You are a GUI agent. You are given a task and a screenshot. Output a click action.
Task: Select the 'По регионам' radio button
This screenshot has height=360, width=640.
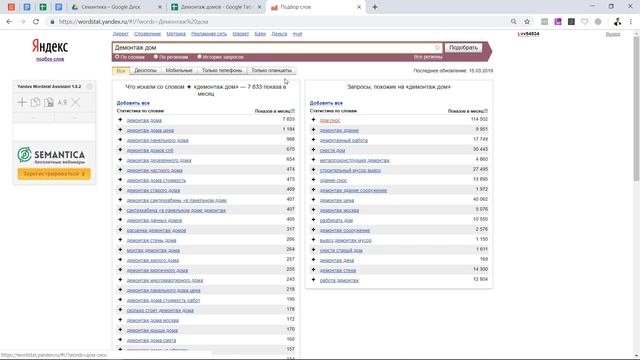[x=156, y=57]
